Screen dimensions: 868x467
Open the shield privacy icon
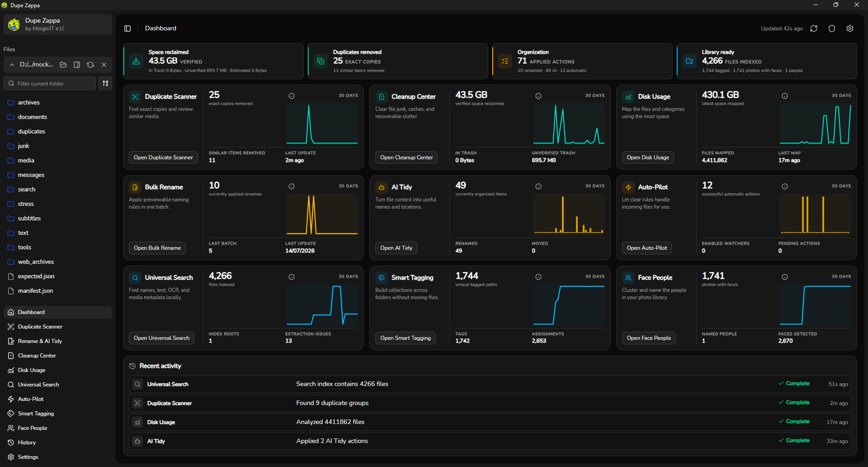pos(832,29)
